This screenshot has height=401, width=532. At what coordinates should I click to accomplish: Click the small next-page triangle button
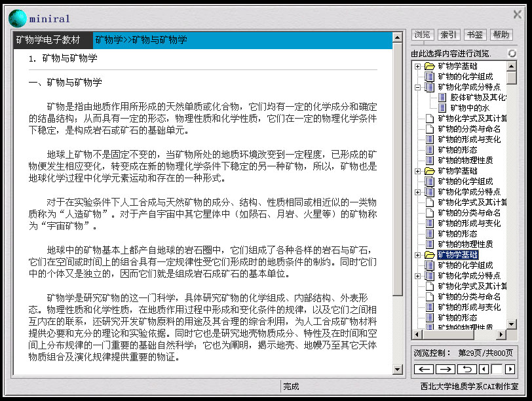pyautogui.click(x=510, y=369)
